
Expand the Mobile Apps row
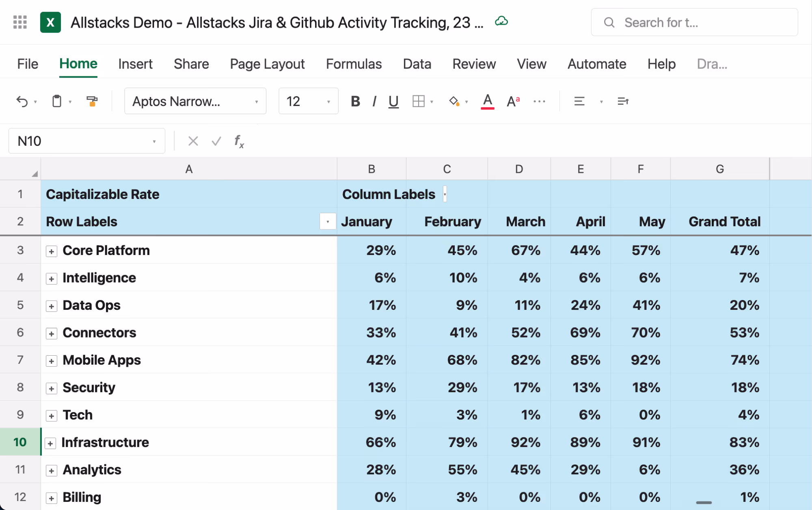pyautogui.click(x=51, y=361)
